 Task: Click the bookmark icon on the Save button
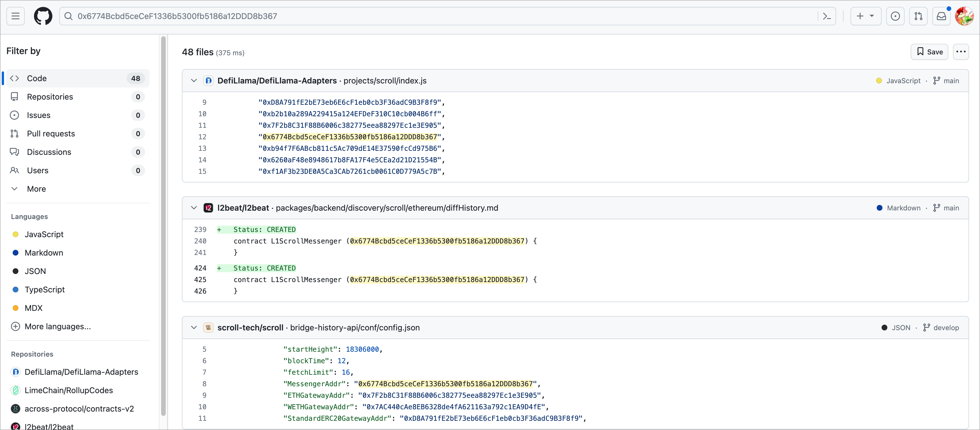pos(921,52)
